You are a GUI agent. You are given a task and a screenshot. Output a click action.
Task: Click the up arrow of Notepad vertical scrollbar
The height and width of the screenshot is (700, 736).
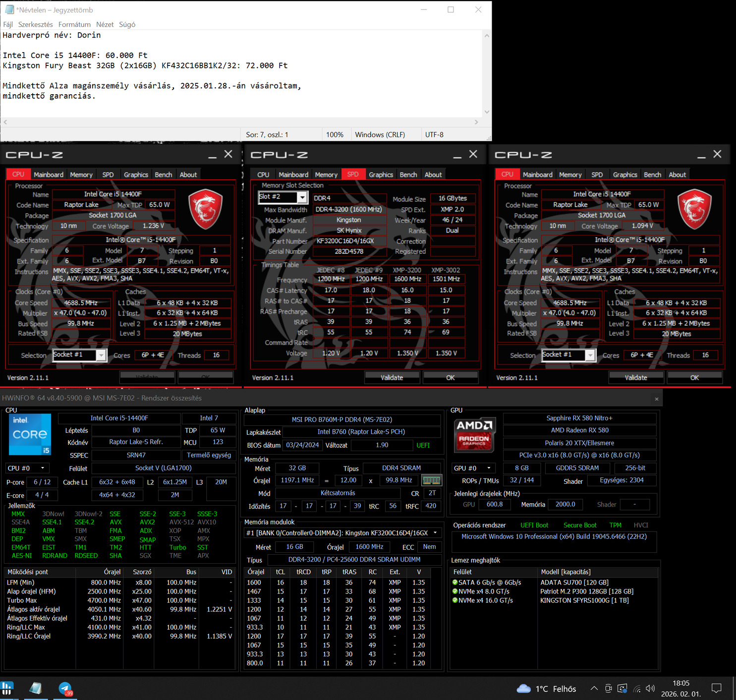[487, 36]
